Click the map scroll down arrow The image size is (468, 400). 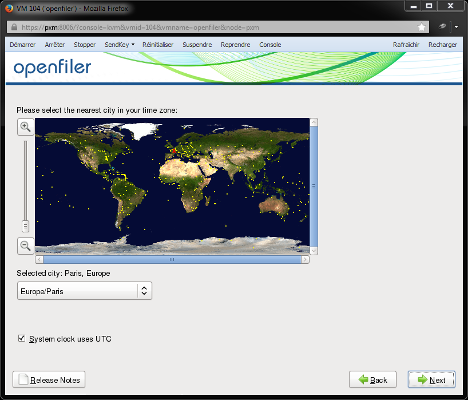(313, 250)
